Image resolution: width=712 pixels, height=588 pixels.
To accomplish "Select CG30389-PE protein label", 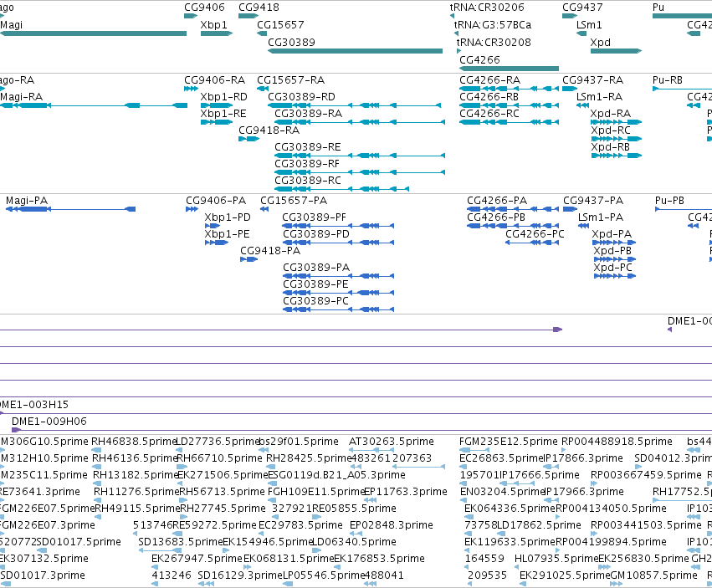I will click(x=316, y=284).
